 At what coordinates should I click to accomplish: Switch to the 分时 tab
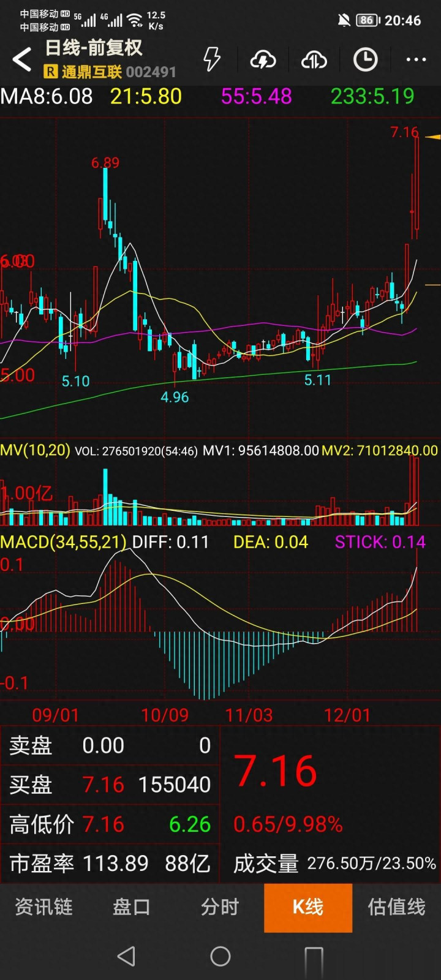220,907
